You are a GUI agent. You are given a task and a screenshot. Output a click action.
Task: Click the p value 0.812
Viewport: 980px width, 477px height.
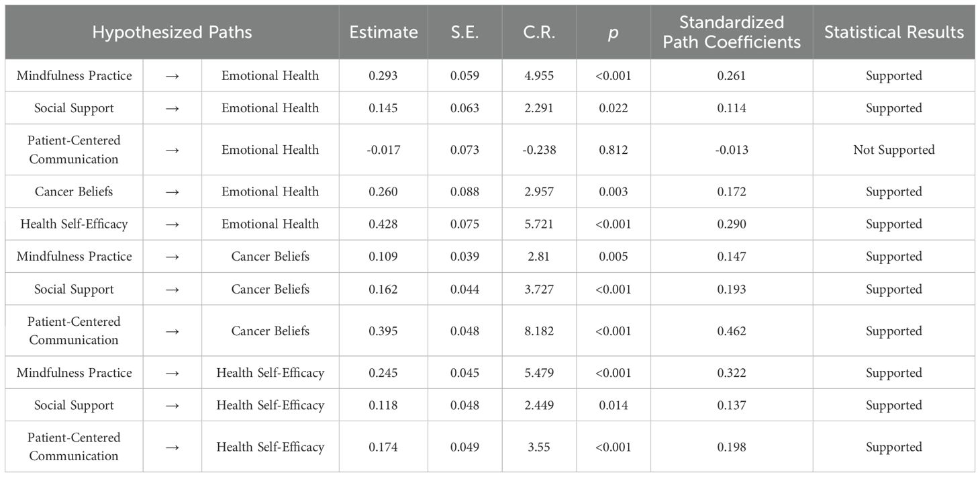click(613, 150)
